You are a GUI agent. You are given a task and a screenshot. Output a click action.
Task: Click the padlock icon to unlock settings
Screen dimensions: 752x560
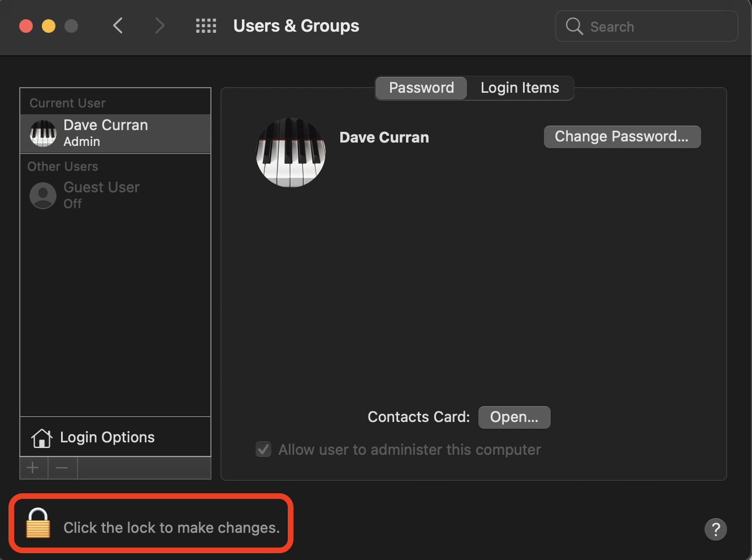(38, 523)
